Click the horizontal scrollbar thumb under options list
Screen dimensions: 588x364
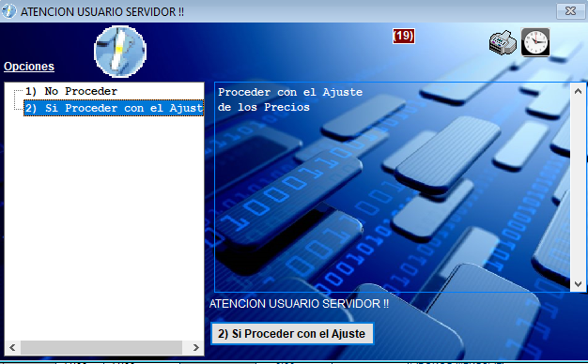coord(101,347)
